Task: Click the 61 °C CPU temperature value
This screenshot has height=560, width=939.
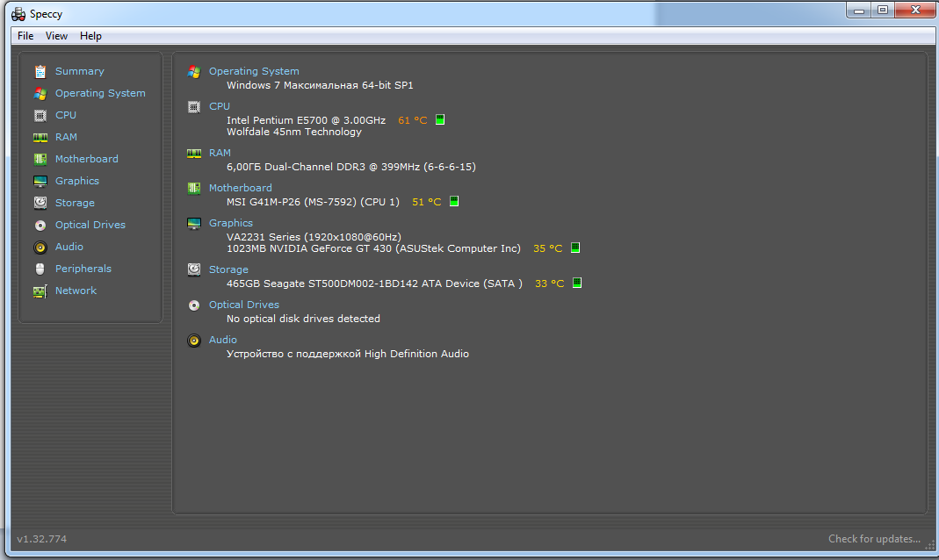Action: [x=413, y=120]
